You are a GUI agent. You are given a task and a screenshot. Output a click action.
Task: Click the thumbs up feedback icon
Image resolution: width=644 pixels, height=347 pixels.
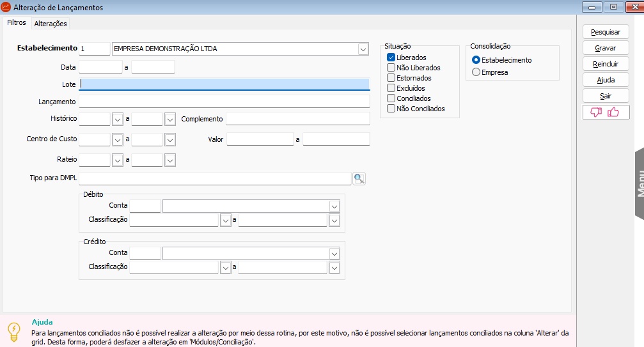(x=613, y=112)
